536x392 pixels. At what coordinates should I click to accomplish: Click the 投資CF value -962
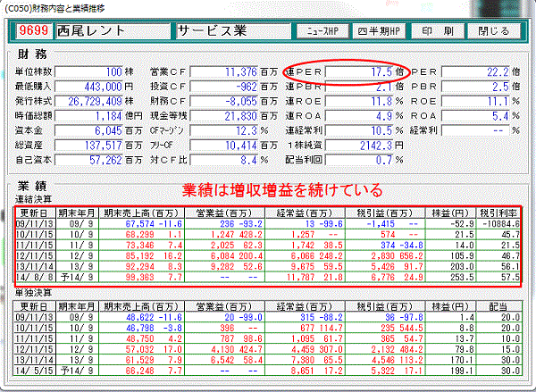[224, 87]
